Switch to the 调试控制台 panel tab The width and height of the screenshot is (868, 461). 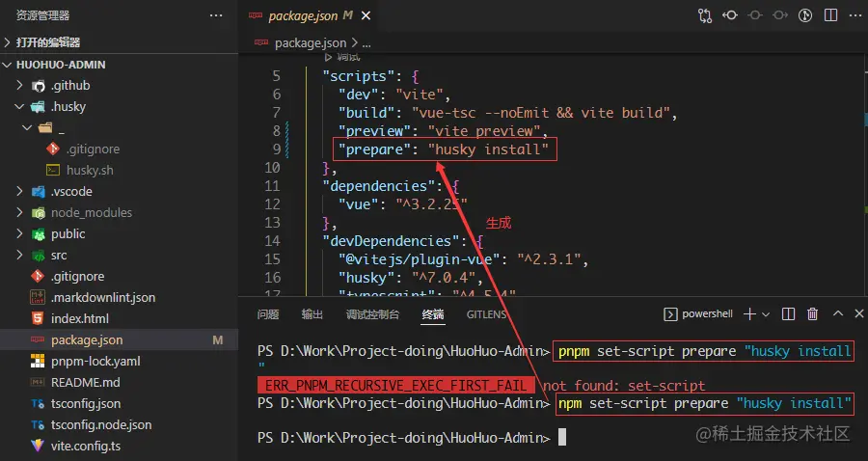(372, 314)
